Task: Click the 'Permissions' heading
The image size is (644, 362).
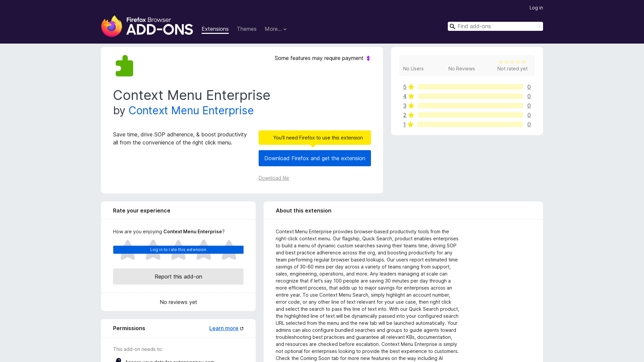Action: pos(129,328)
